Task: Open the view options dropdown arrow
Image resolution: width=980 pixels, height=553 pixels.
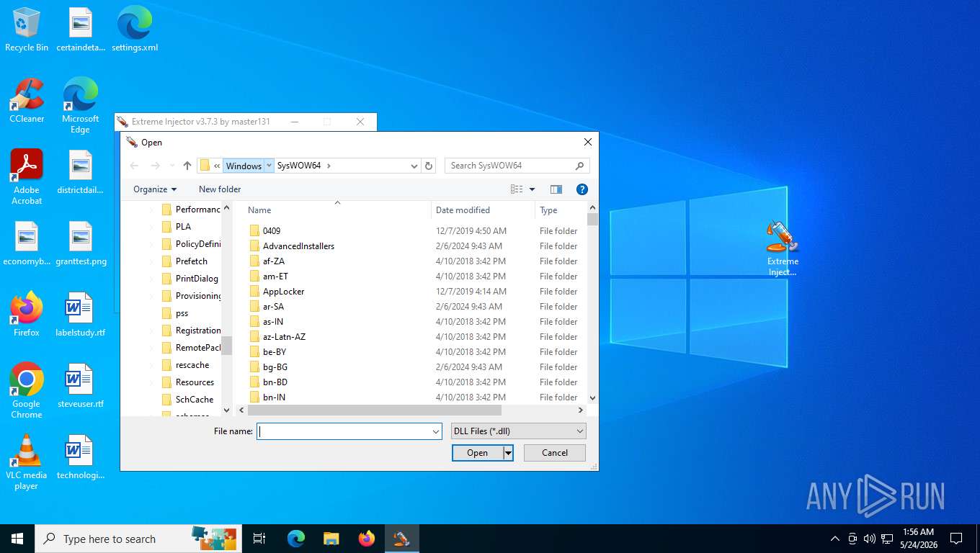Action: [532, 189]
